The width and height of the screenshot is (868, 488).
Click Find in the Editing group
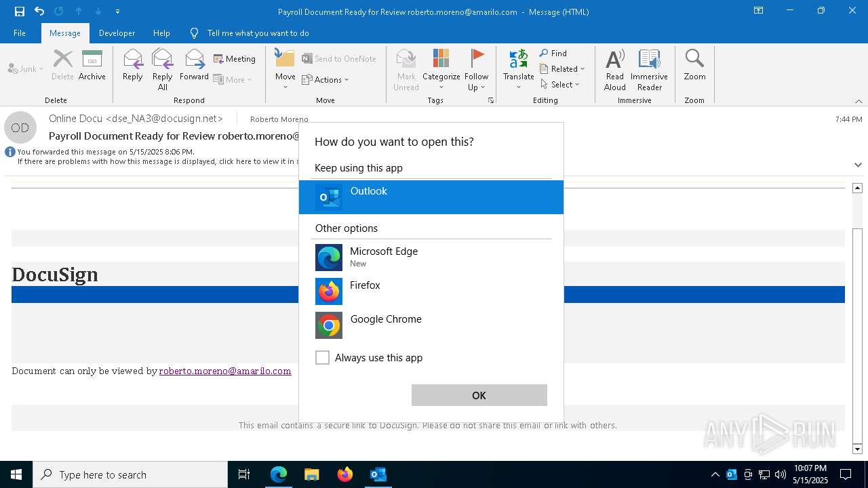[553, 53]
